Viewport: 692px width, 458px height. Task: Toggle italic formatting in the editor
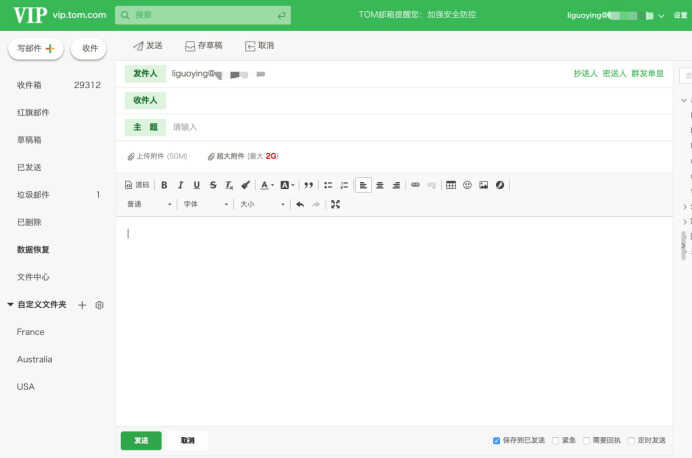click(x=181, y=185)
